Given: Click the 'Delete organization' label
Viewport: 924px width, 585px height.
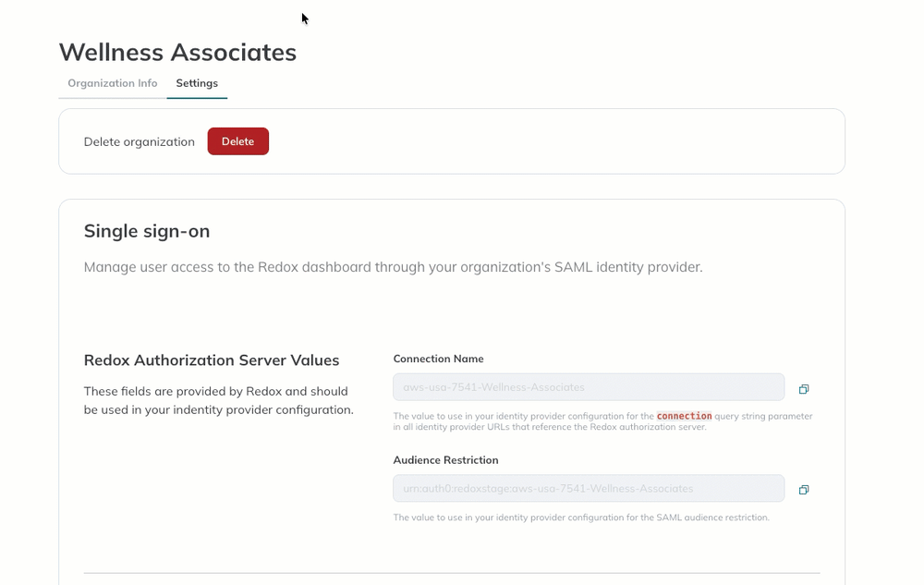Looking at the screenshot, I should [x=140, y=141].
